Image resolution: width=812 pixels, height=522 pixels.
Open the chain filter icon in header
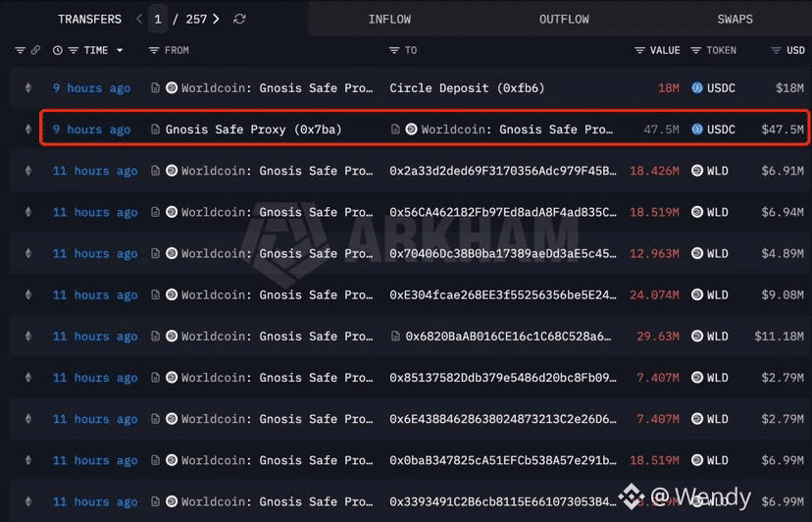click(21, 50)
